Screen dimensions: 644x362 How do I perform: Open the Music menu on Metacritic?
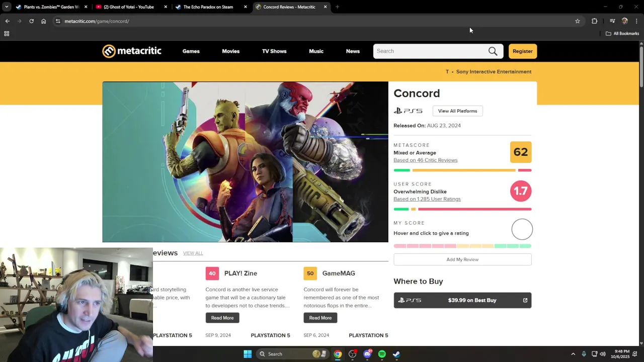click(316, 51)
